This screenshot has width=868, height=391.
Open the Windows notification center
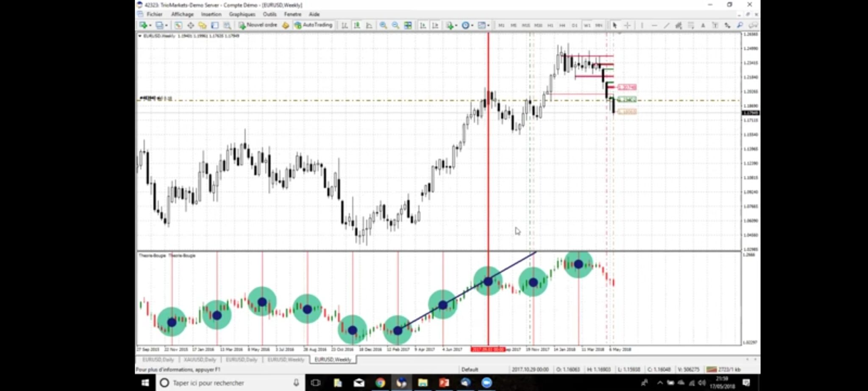(x=746, y=383)
